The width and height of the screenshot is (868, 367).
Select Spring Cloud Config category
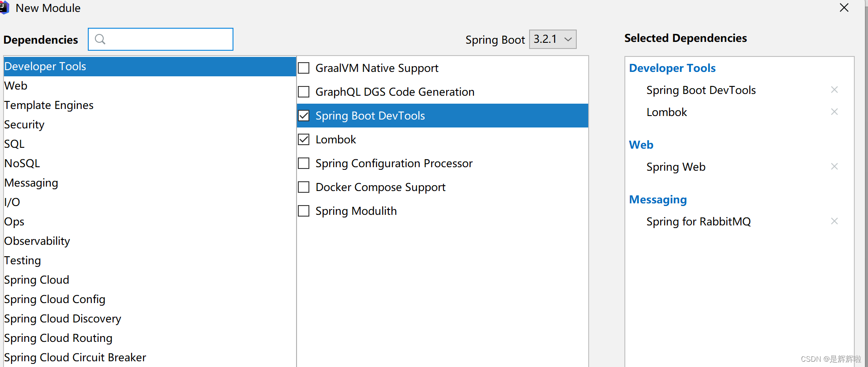[x=150, y=299]
